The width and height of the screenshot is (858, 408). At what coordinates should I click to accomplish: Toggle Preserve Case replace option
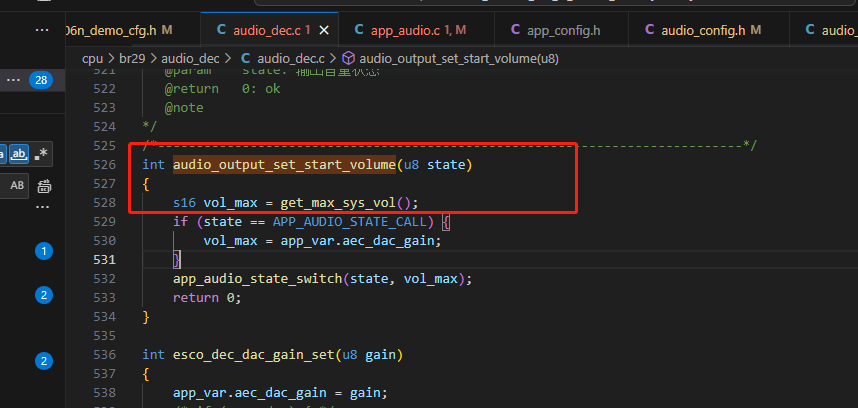pos(17,186)
